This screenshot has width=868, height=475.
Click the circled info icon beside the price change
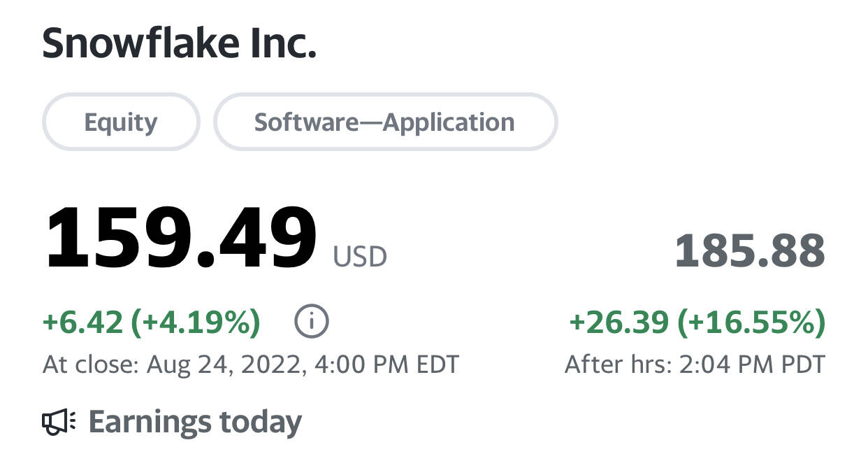click(x=312, y=322)
